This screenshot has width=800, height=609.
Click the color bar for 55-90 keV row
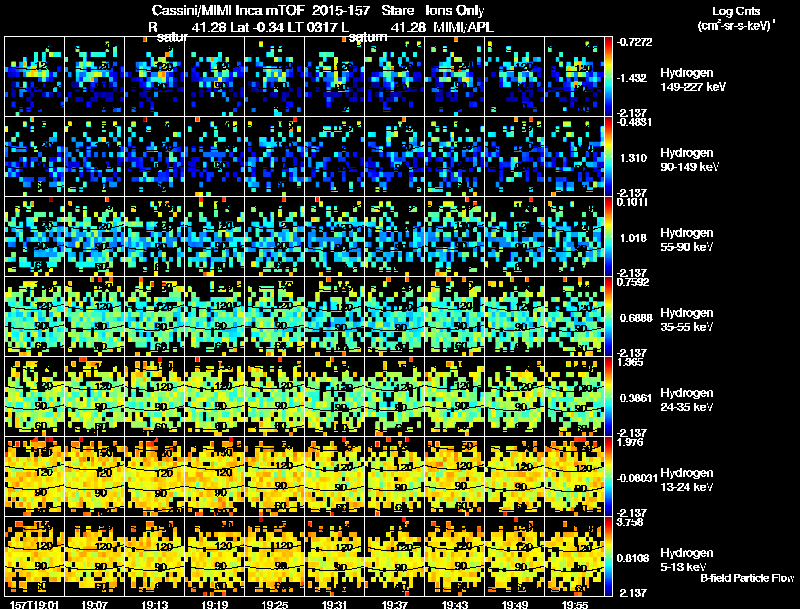tap(608, 237)
